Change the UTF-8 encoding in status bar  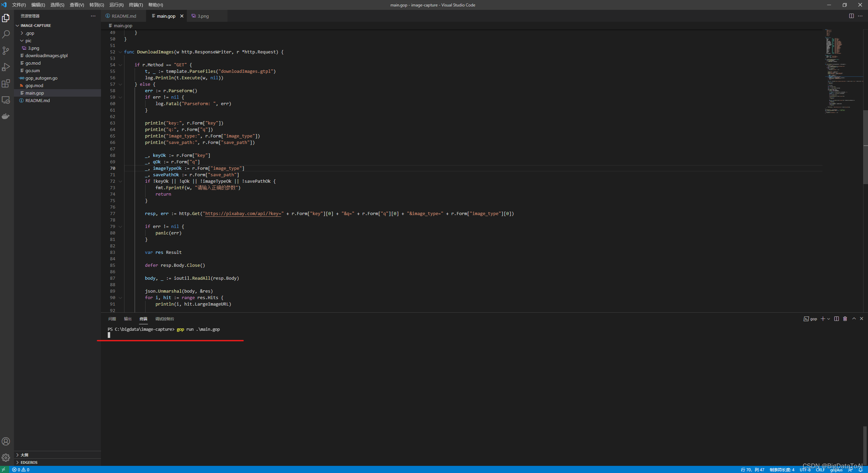pos(805,470)
